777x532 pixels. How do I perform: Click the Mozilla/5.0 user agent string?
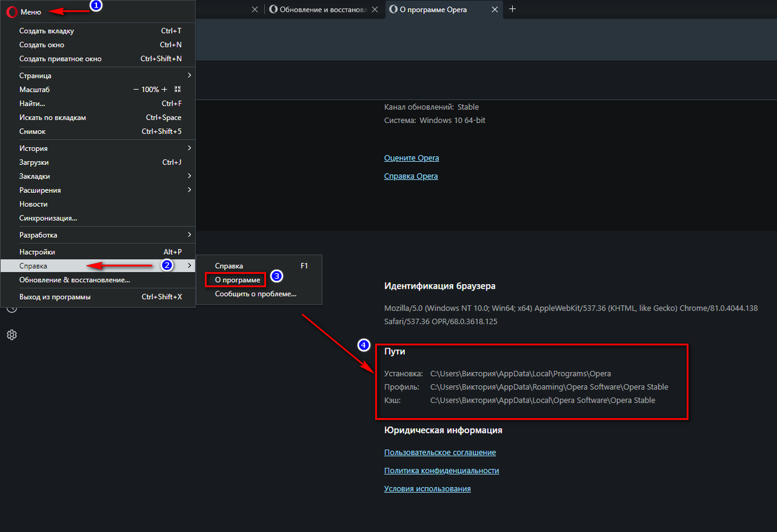(x=570, y=315)
